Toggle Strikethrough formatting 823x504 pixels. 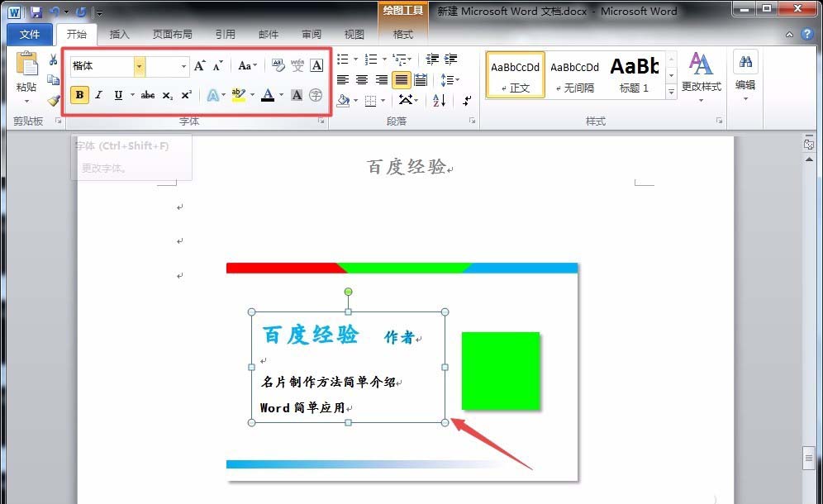point(147,95)
